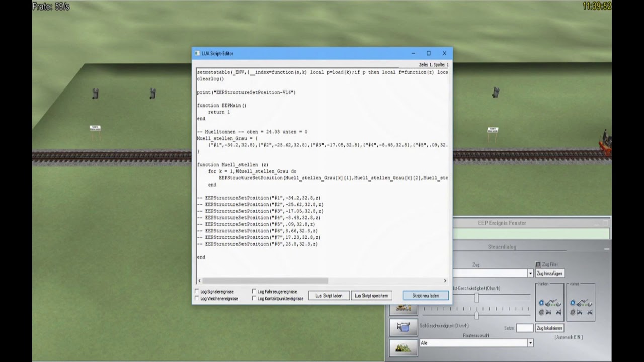Click the commented line with "#5",.09

point(256,224)
